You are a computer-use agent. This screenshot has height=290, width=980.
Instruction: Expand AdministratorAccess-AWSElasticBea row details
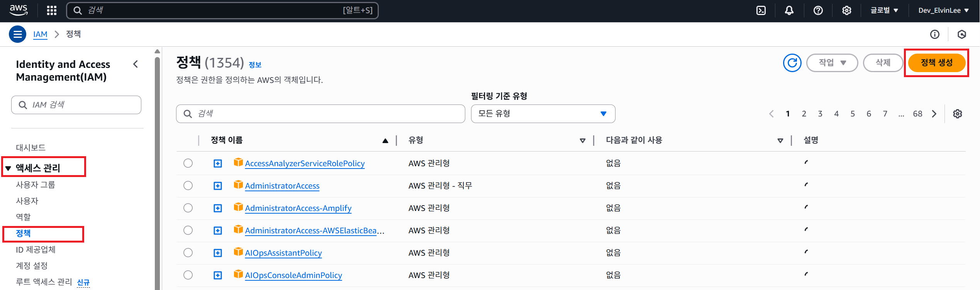(218, 231)
